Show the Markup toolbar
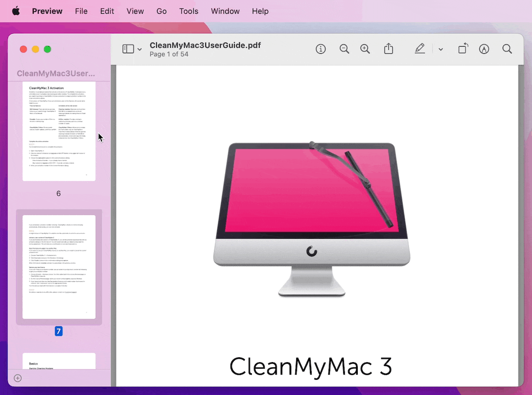The width and height of the screenshot is (532, 395). (x=484, y=49)
